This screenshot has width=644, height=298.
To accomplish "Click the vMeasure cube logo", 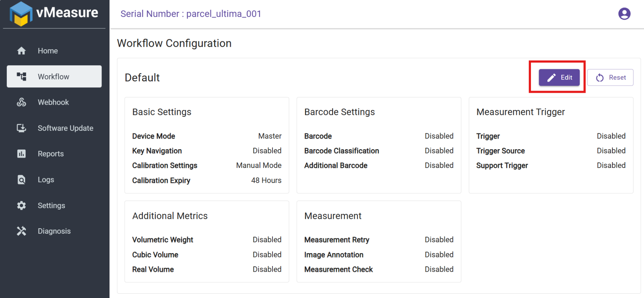I will tap(21, 14).
